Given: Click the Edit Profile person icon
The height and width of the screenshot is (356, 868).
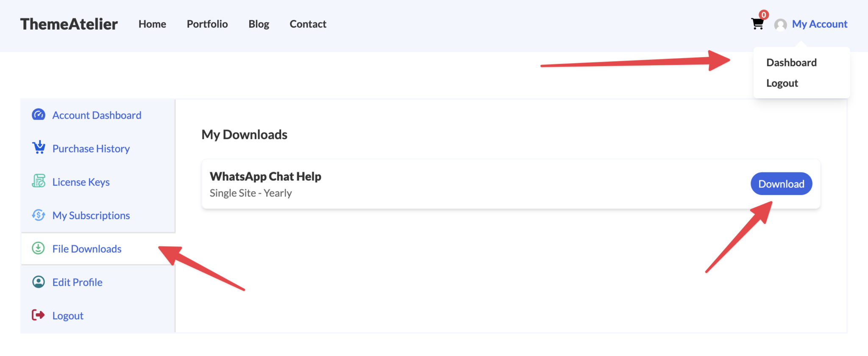Looking at the screenshot, I should click(39, 282).
